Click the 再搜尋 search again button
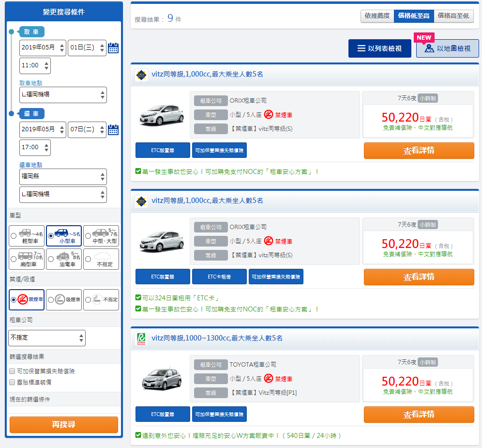Viewport: 482px width, 448px height. tap(64, 425)
